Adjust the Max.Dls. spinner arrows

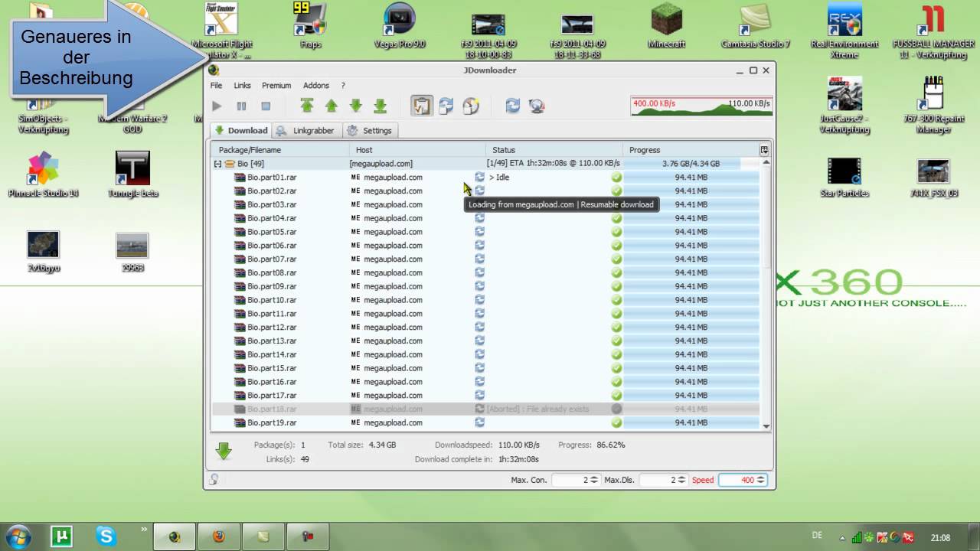point(683,480)
